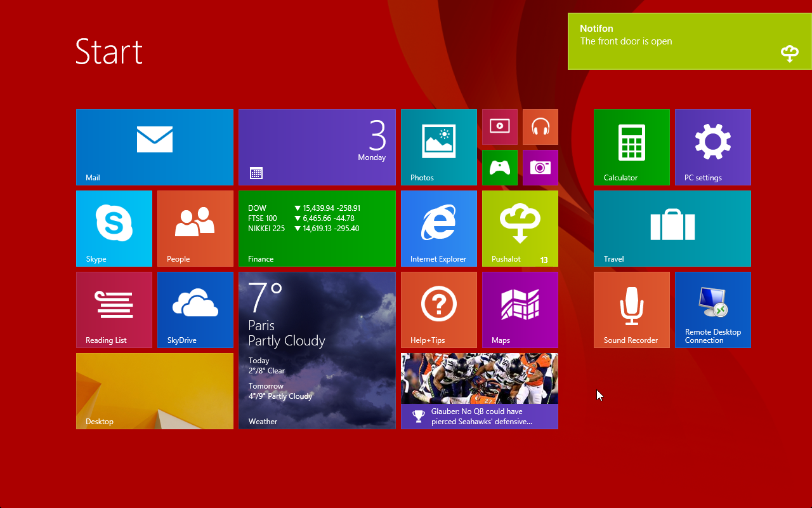Viewport: 812px width, 508px height.
Task: Switch to the Desktop tile
Action: [154, 391]
